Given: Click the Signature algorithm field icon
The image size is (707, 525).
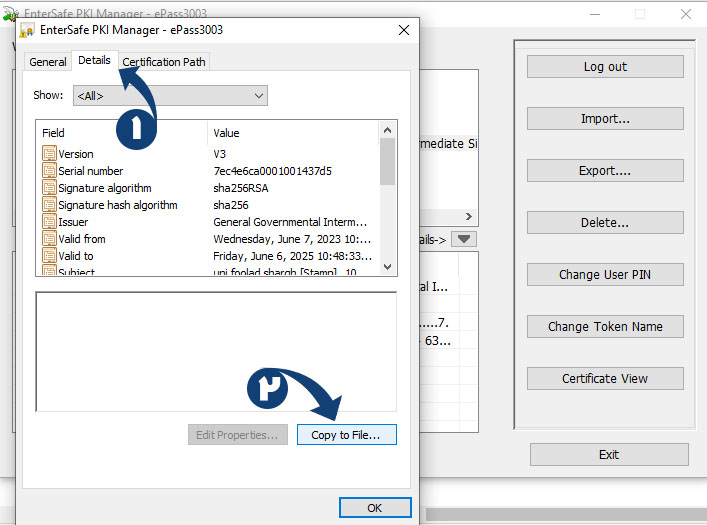Looking at the screenshot, I should pos(49,188).
